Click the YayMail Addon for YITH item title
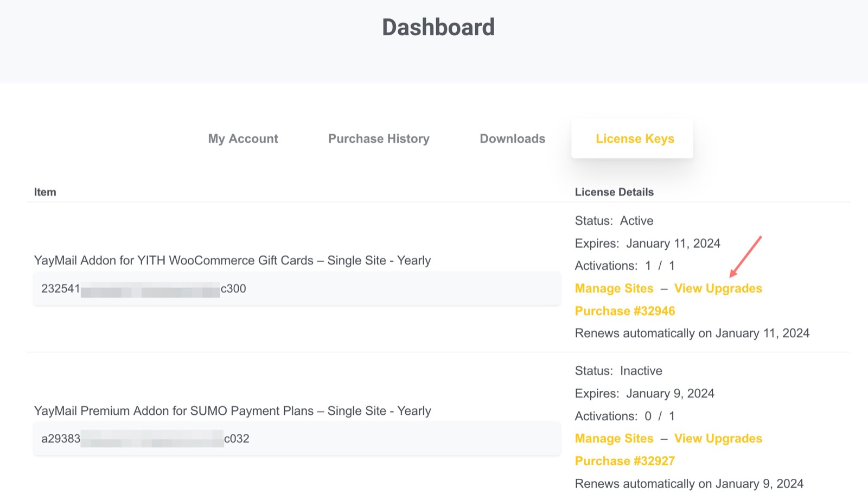Image resolution: width=868 pixels, height=500 pixels. coord(232,261)
